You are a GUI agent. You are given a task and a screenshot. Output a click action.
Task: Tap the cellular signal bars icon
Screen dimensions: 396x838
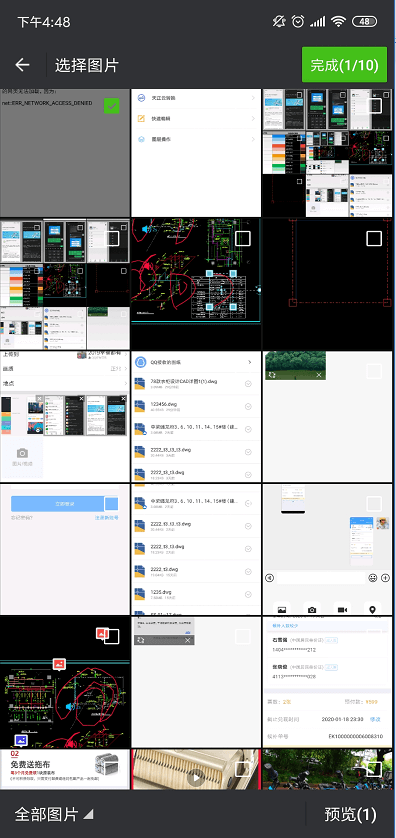[x=317, y=21]
